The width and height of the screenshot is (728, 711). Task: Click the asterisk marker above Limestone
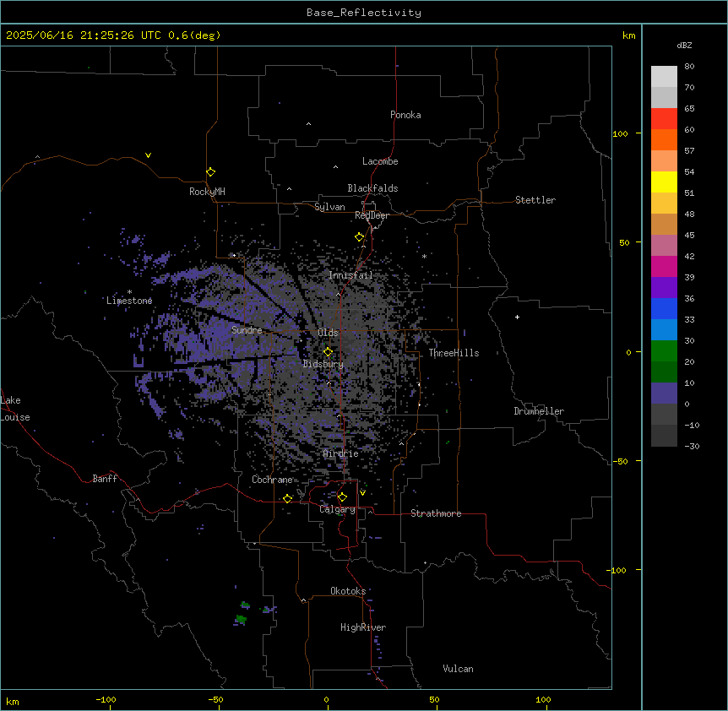pos(129,292)
